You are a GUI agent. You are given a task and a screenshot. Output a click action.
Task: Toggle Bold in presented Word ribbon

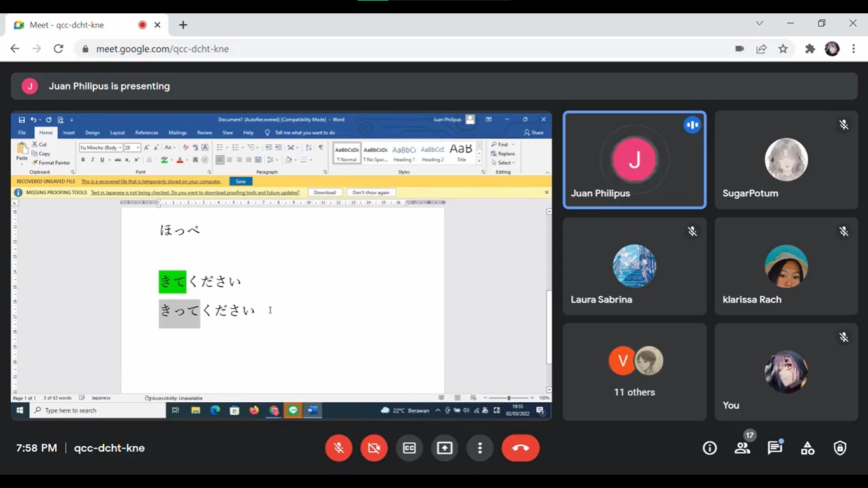pos(83,160)
